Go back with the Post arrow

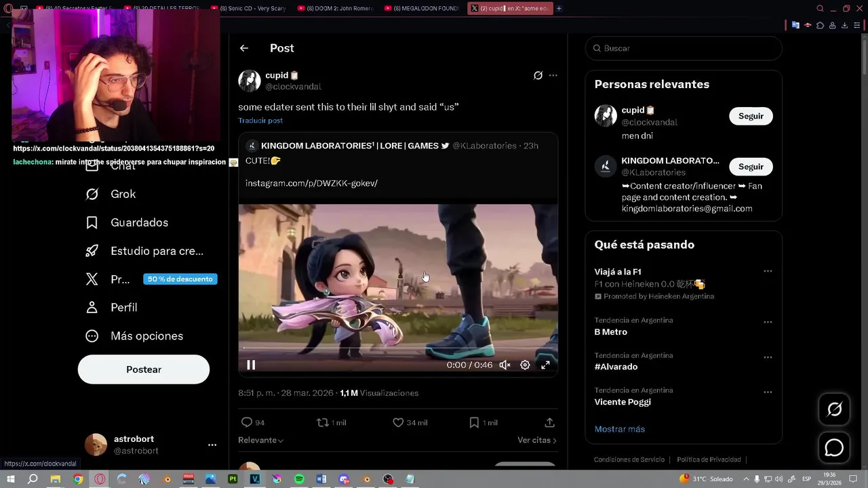tap(244, 48)
